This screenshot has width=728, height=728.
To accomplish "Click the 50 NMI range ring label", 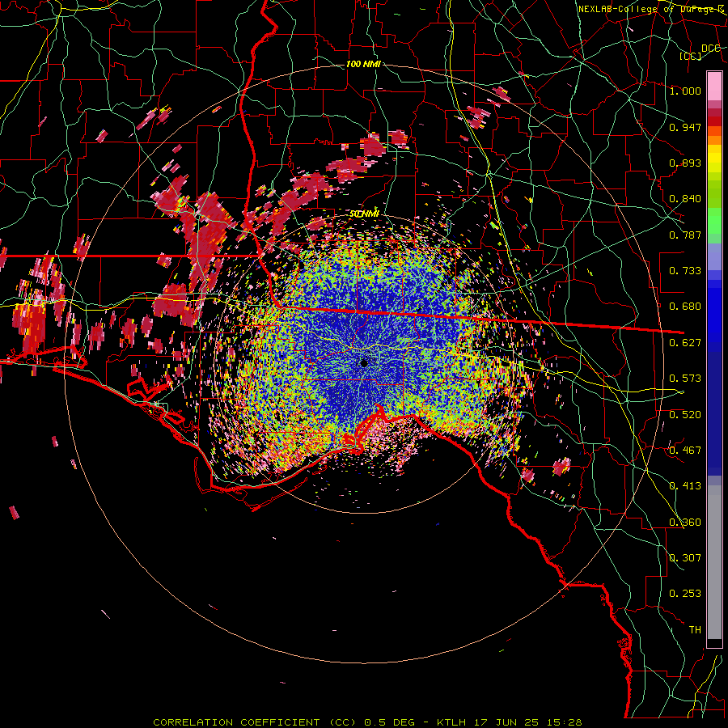I will 365,214.
